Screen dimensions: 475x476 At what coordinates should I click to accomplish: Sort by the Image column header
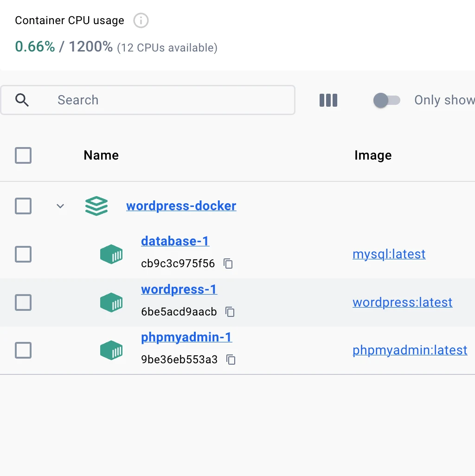373,155
